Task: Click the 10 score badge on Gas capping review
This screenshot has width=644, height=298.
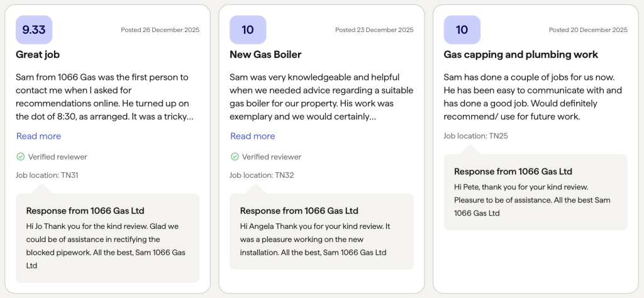Action: 462,30
